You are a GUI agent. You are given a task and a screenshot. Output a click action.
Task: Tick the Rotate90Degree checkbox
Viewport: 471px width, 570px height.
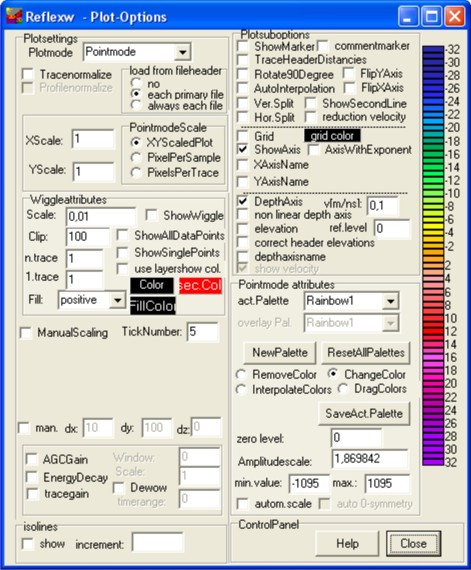click(x=243, y=74)
